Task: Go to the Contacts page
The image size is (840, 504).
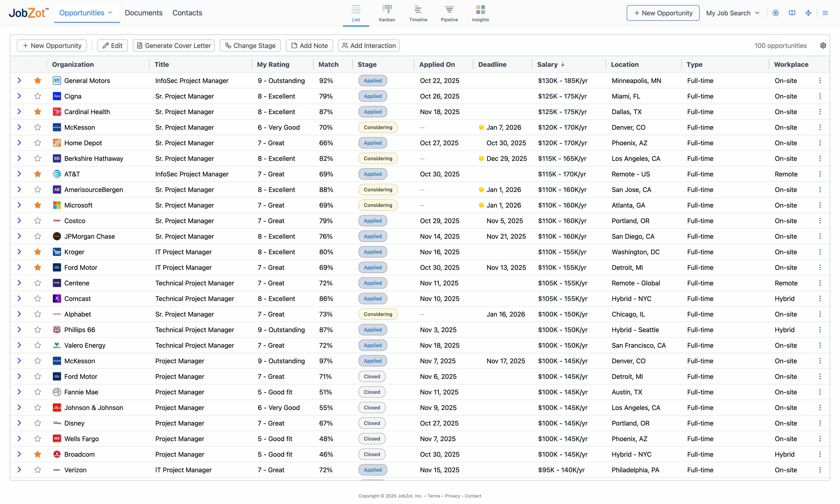Action: point(187,13)
